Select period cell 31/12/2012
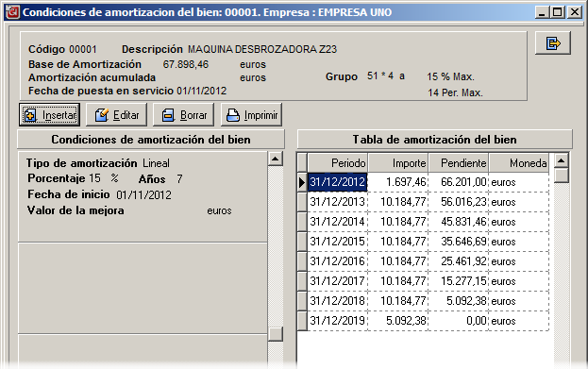 [x=338, y=182]
